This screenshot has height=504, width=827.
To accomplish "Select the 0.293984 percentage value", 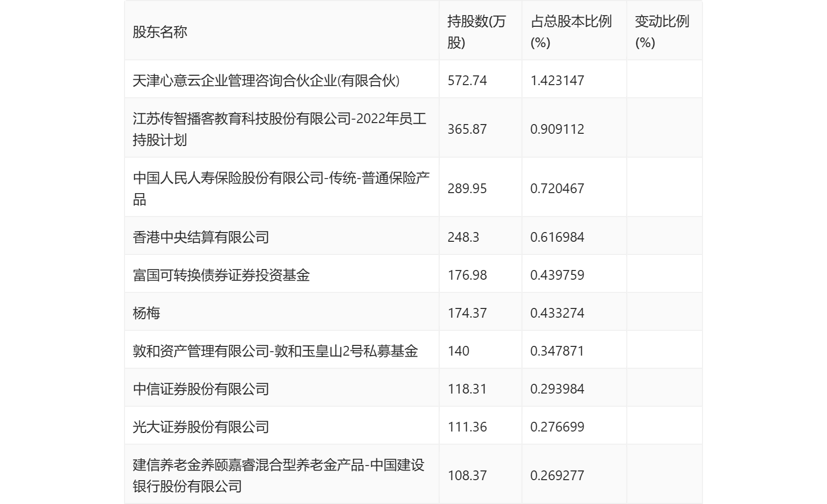I will click(557, 389).
